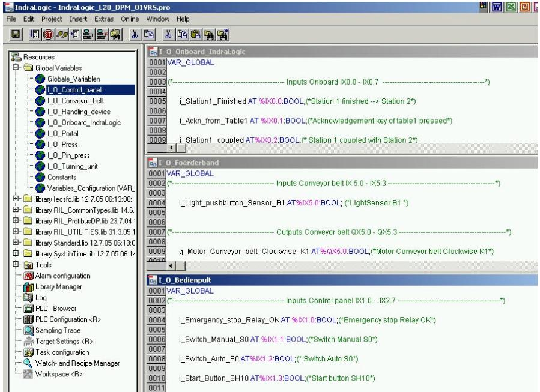Screen dimensions: 540x392
Task: Collapse the Global Variables folder
Action: pos(16,67)
